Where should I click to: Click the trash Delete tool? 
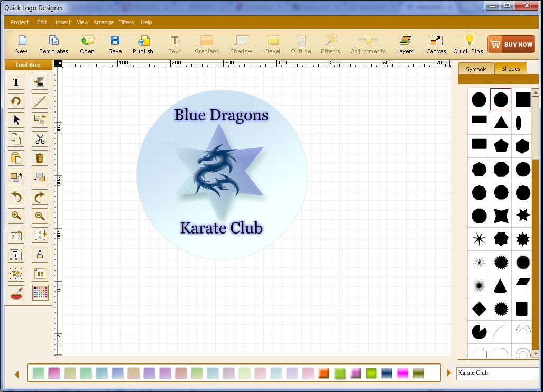[x=40, y=158]
